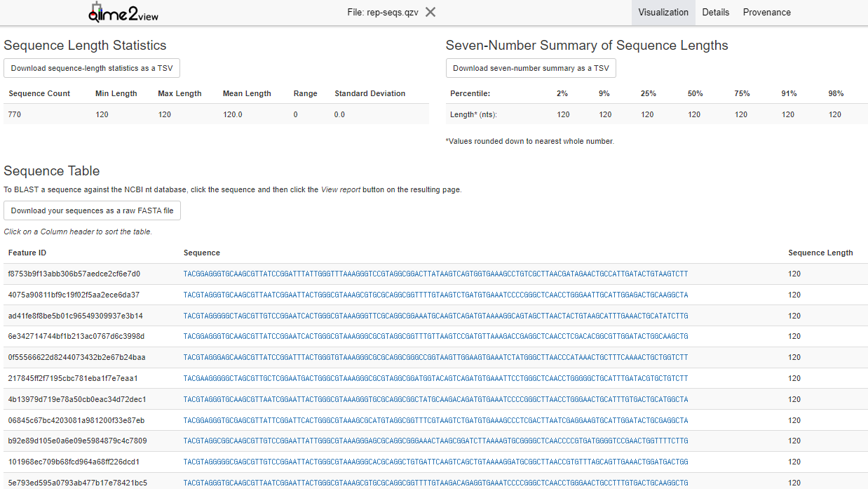The height and width of the screenshot is (489, 868).
Task: BLAST the sequence for feature 4075a90811bf9c19f02f5aa2ece6da37
Action: [x=435, y=295]
